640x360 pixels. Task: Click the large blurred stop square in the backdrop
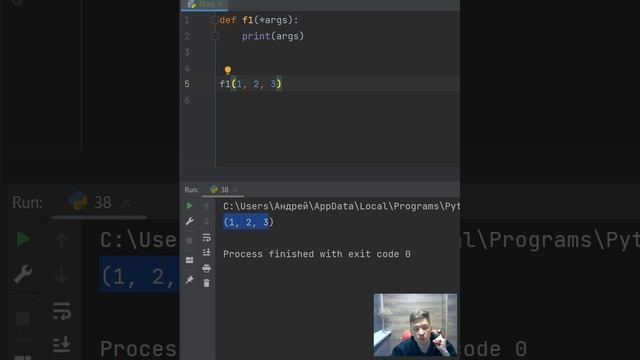point(23,318)
